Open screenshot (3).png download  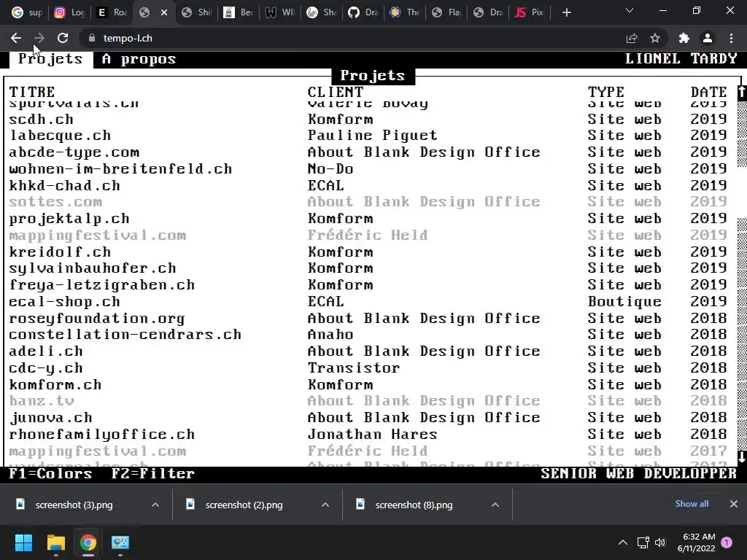pyautogui.click(x=74, y=505)
